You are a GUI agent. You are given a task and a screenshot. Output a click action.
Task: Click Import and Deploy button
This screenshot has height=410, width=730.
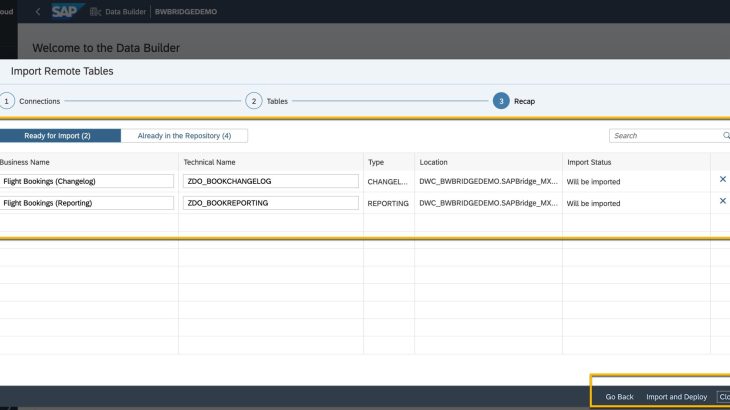click(x=676, y=397)
